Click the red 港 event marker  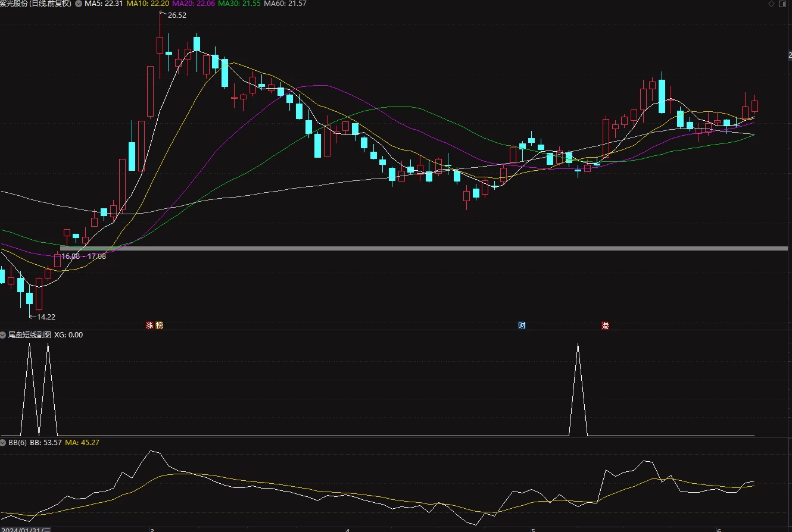pyautogui.click(x=606, y=326)
